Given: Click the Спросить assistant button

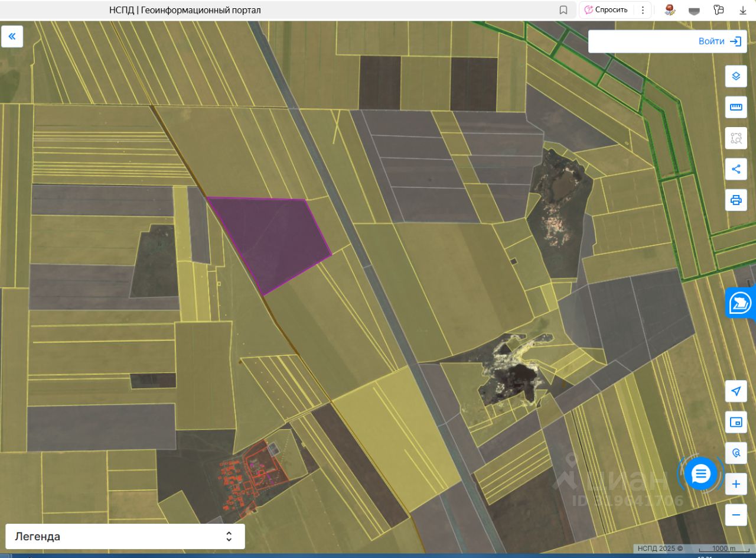Looking at the screenshot, I should point(606,10).
